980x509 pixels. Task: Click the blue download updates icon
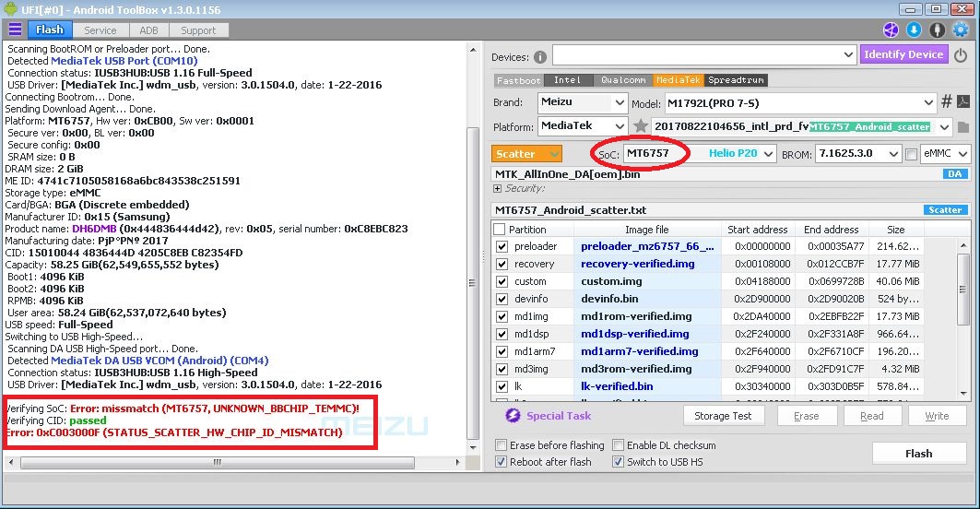point(914,30)
